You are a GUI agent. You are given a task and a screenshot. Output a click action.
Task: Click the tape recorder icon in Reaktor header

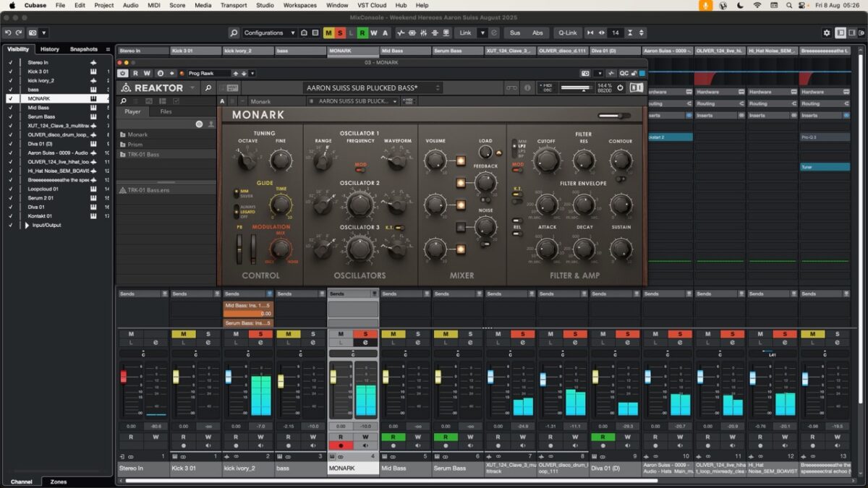(511, 87)
